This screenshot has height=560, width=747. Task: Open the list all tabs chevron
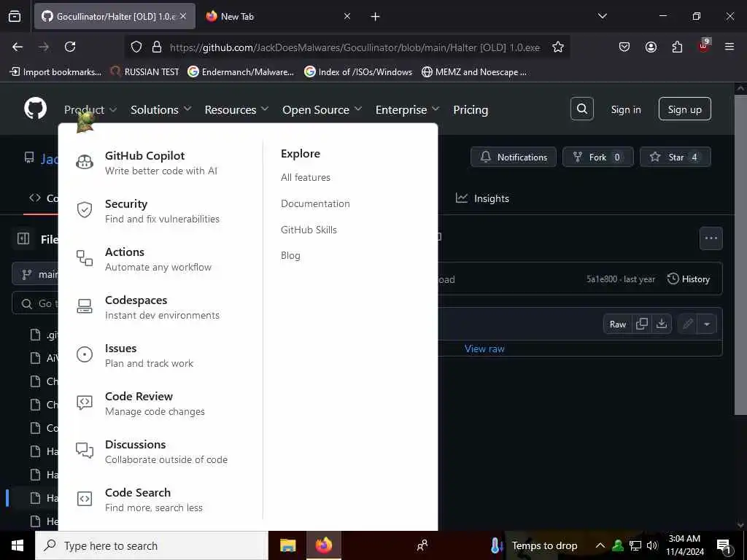click(602, 16)
